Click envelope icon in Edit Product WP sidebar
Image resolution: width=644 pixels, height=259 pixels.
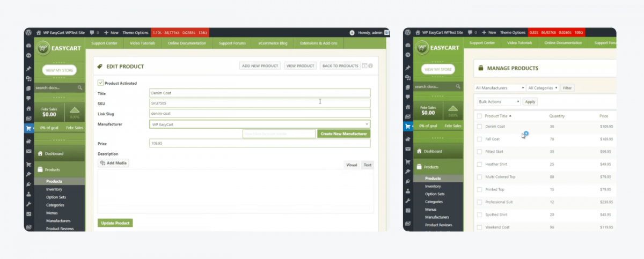tap(29, 151)
